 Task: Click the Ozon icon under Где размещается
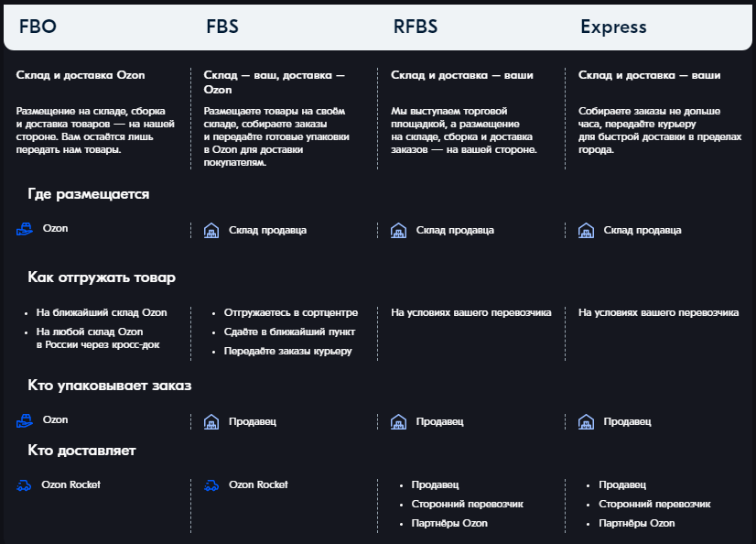click(x=25, y=229)
